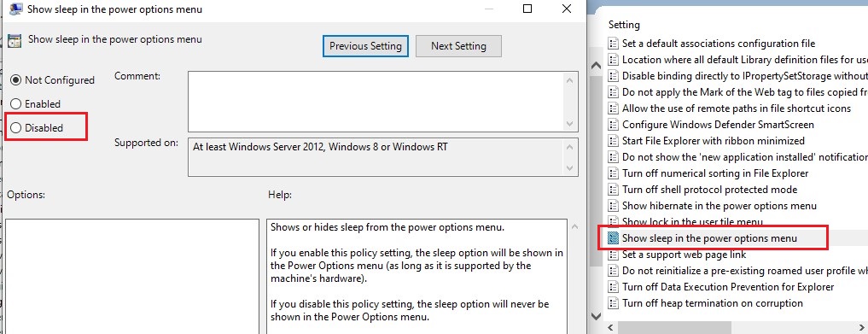The width and height of the screenshot is (868, 334).
Task: Click icon beside 'Start File Explorer with ribbon minimized'
Action: click(613, 141)
